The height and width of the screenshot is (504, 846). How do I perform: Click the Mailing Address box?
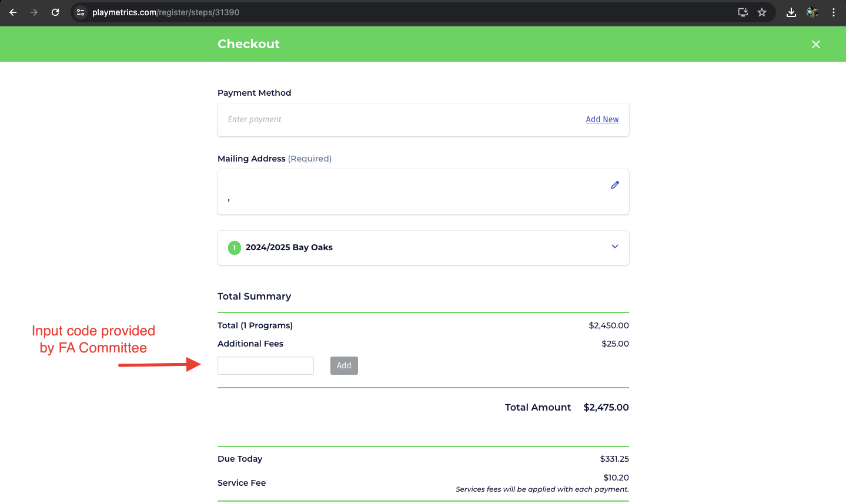point(412,192)
